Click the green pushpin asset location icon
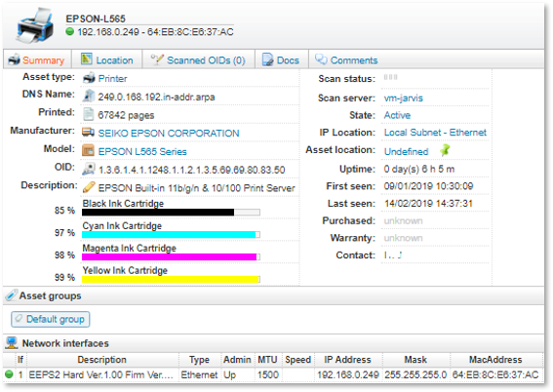This screenshot has height=392, width=553. pyautogui.click(x=445, y=150)
